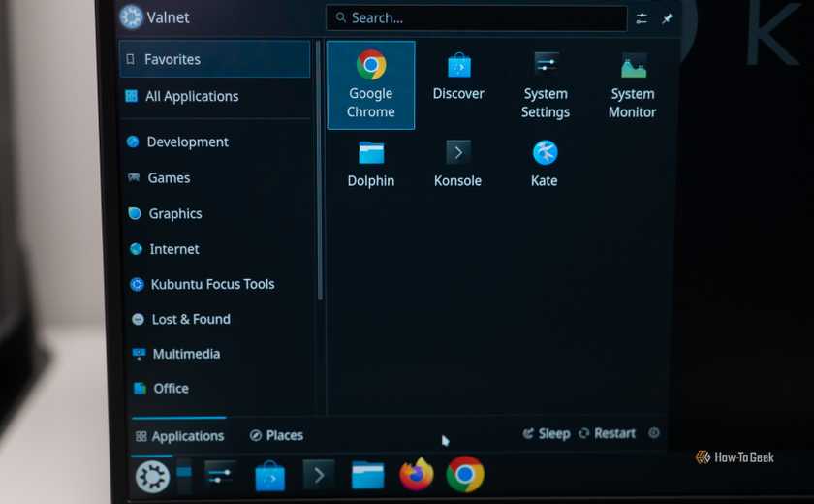Launch Google Chrome from the taskbar
The image size is (814, 504).
(x=465, y=474)
